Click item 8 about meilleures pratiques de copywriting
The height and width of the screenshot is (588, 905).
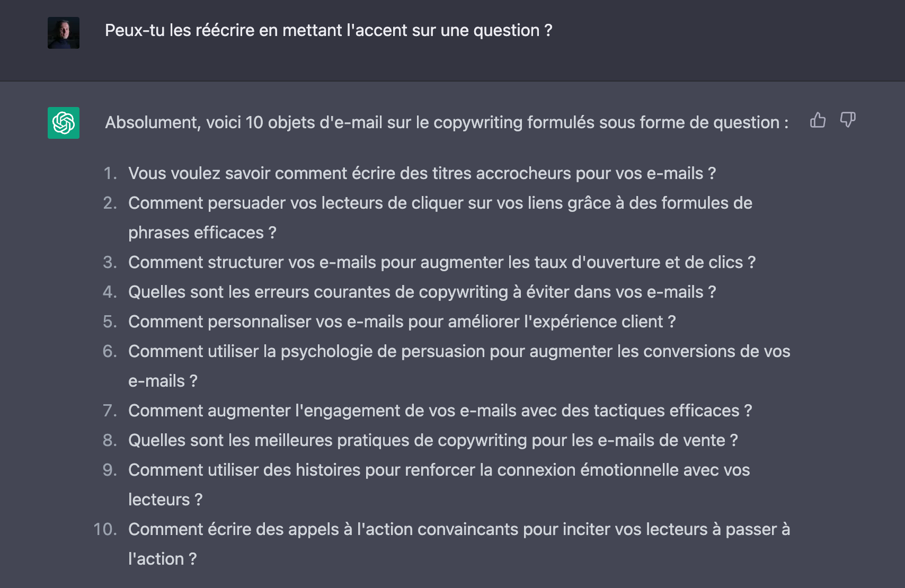433,440
